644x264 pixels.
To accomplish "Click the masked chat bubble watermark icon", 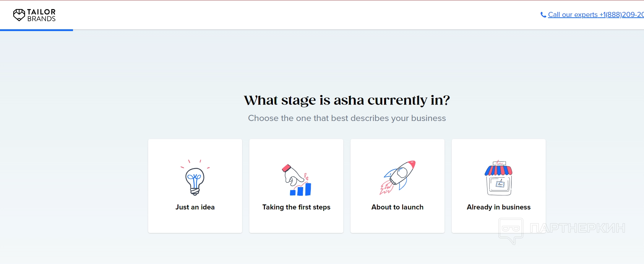I will 511,230.
